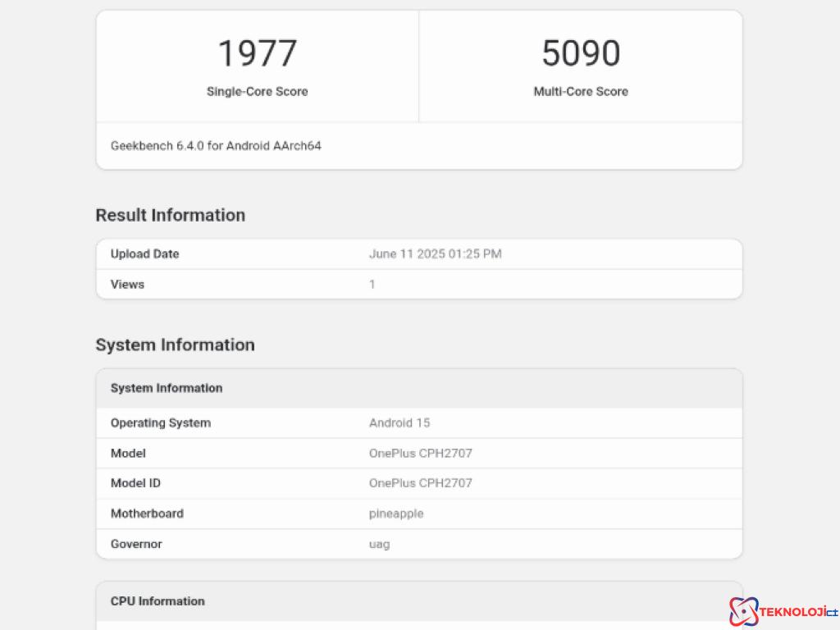Click the System Information table header bar
The height and width of the screenshot is (630, 840).
[x=419, y=388]
